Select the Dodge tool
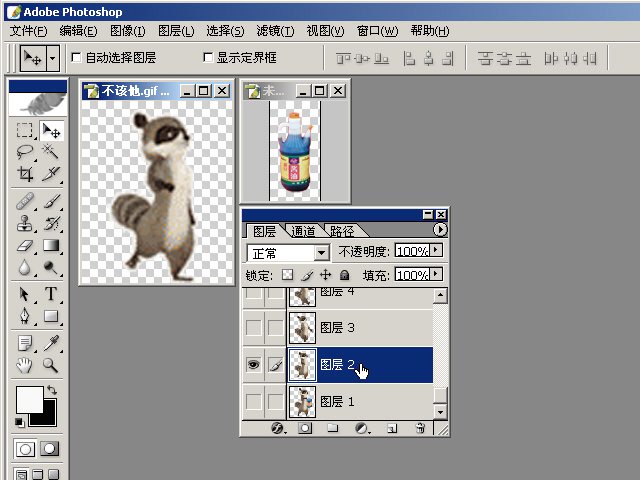 (51, 268)
